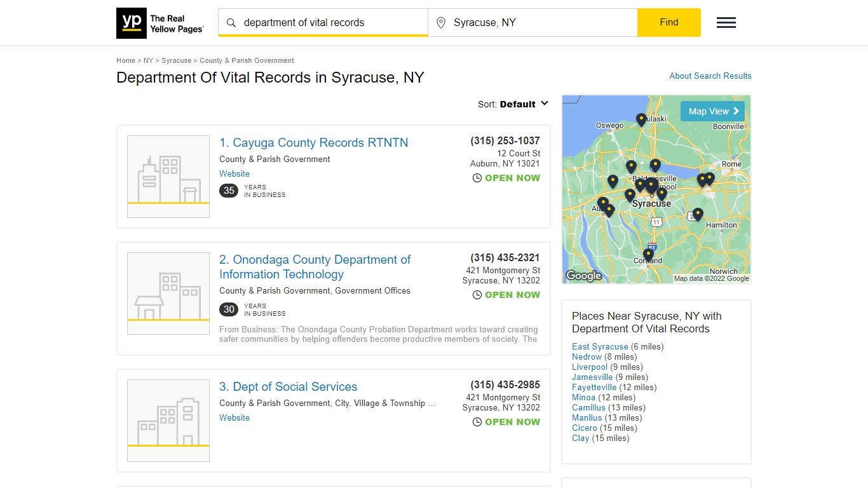
Task: Open Camillus nearby place
Action: click(588, 407)
